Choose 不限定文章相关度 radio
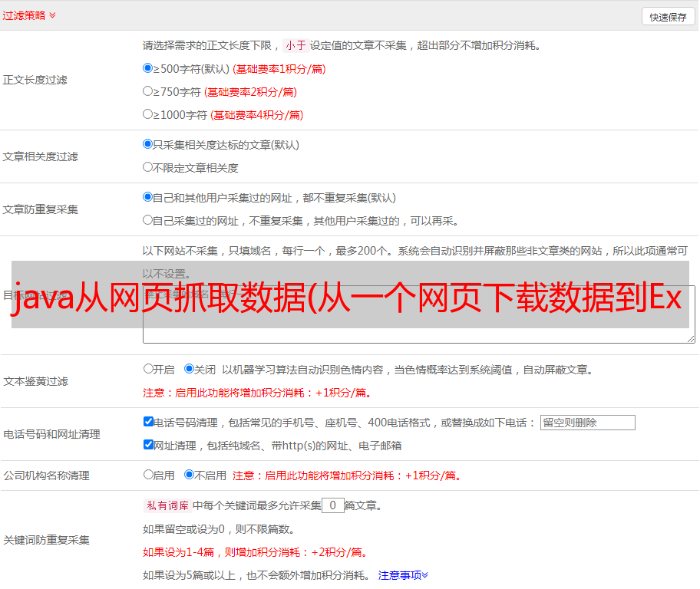Image resolution: width=700 pixels, height=589 pixels. coord(148,167)
